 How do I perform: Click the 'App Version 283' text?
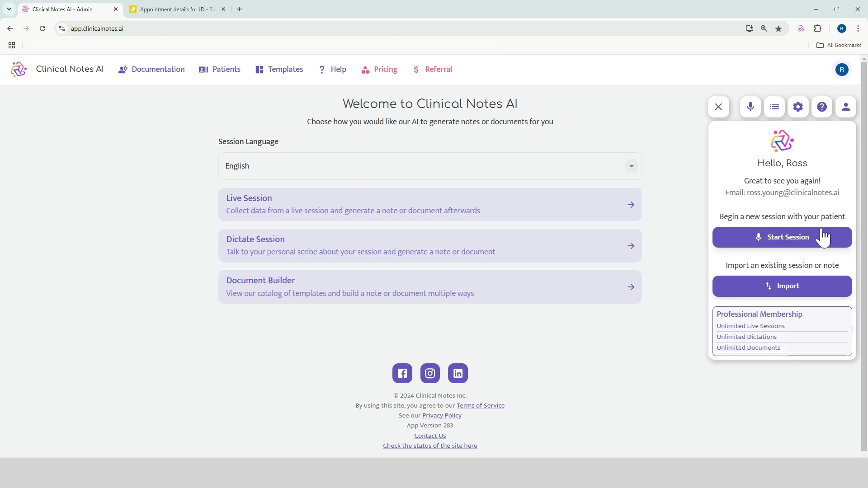click(x=430, y=425)
